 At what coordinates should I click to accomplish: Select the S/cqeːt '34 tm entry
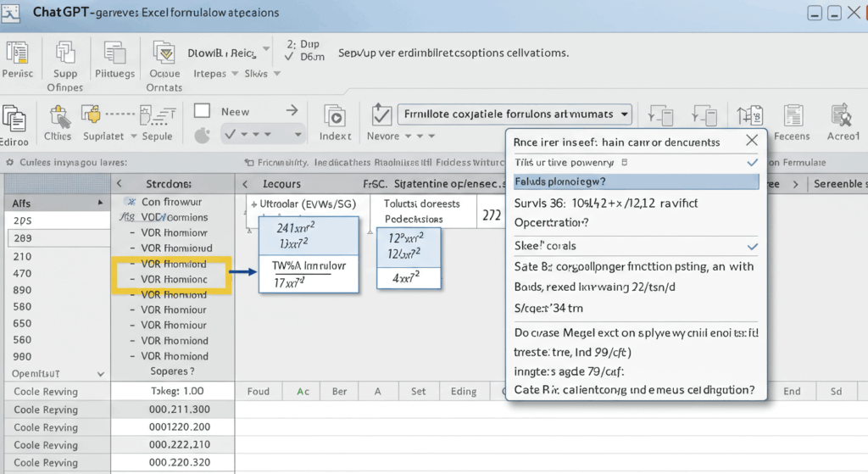pyautogui.click(x=548, y=309)
